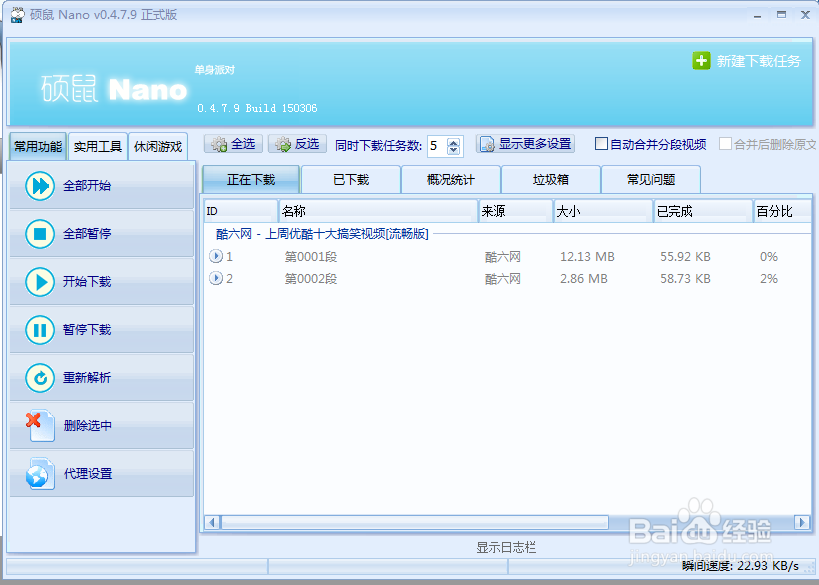Click the app icon in title bar
Image resolution: width=819 pixels, height=585 pixels.
click(x=17, y=15)
